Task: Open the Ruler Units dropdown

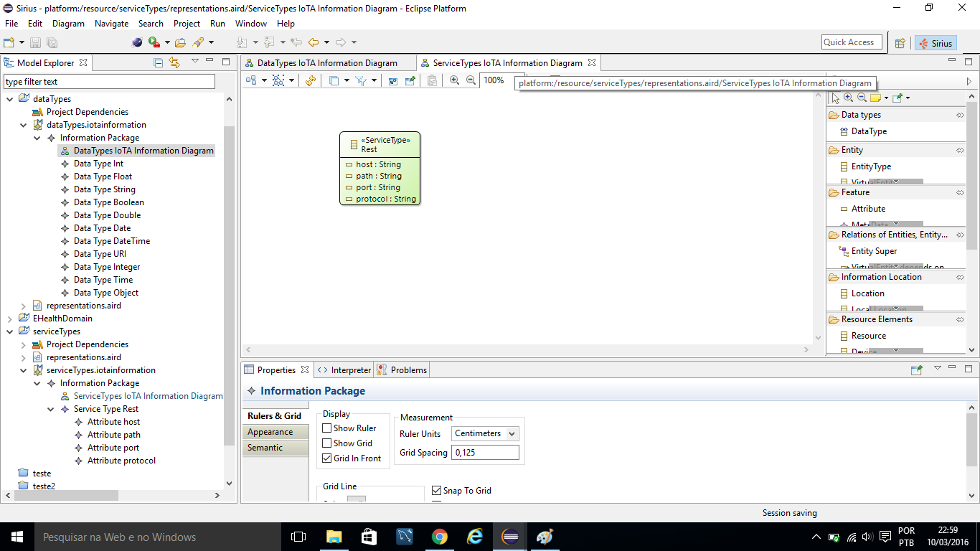Action: (485, 433)
